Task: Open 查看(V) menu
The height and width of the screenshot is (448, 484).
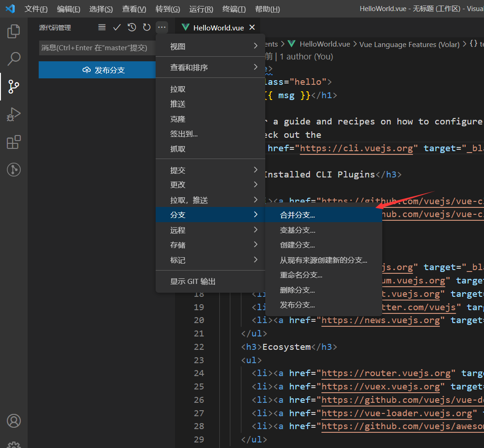Action: 134,9
